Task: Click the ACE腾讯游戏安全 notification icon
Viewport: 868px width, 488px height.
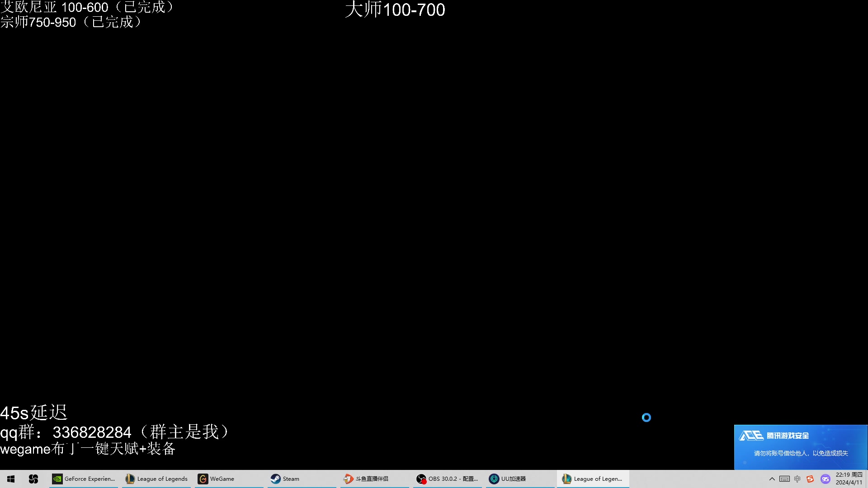Action: 750,435
